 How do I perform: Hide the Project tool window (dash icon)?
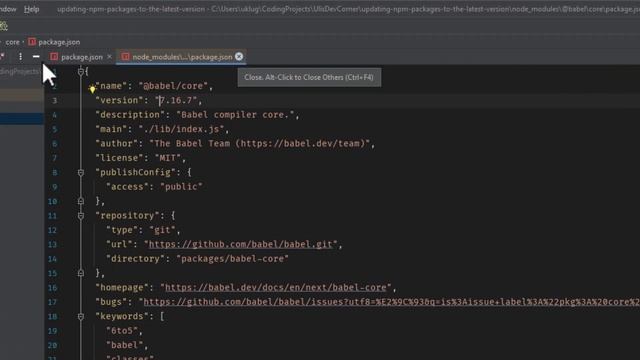36,57
